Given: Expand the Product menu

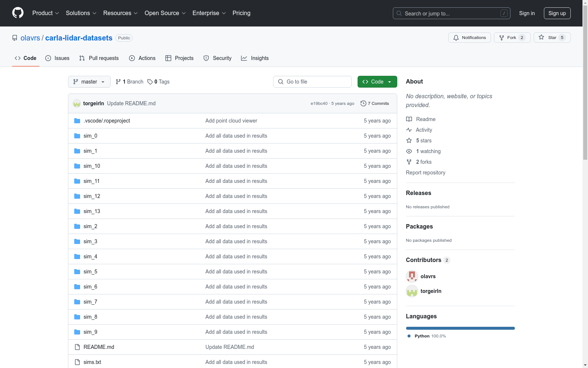Looking at the screenshot, I should point(46,13).
